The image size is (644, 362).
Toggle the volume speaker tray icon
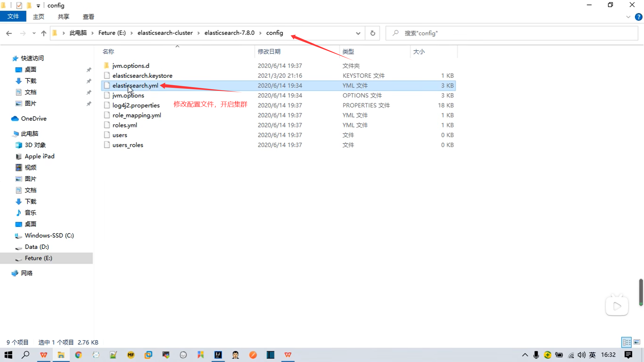point(582,355)
